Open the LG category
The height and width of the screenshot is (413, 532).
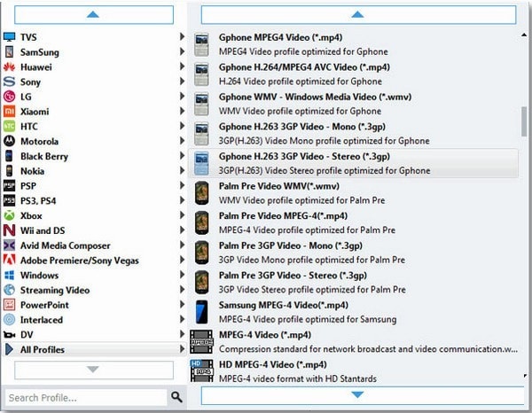click(x=94, y=97)
